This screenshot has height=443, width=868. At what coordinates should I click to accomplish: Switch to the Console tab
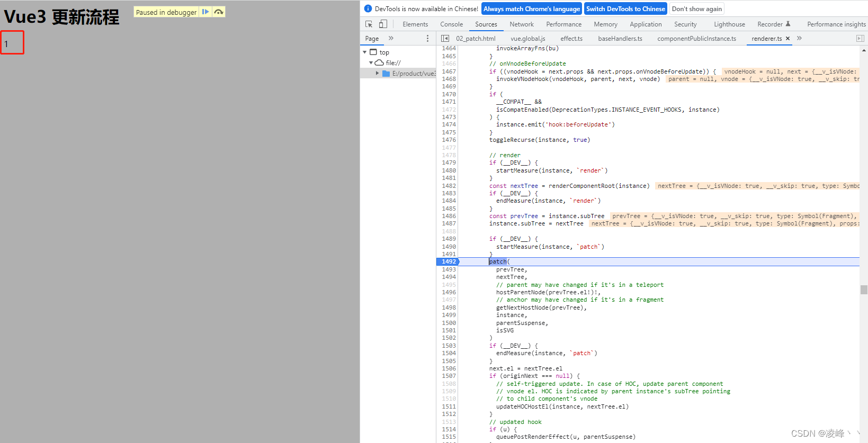click(x=451, y=24)
